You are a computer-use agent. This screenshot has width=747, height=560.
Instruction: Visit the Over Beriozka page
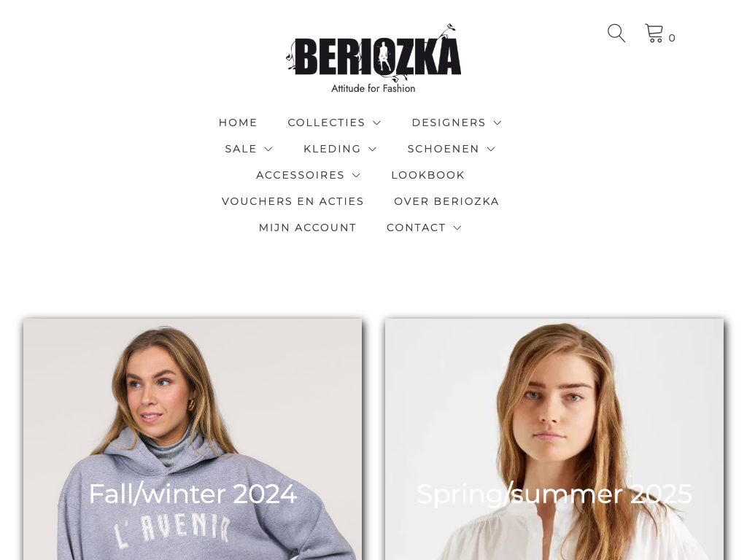coord(446,201)
